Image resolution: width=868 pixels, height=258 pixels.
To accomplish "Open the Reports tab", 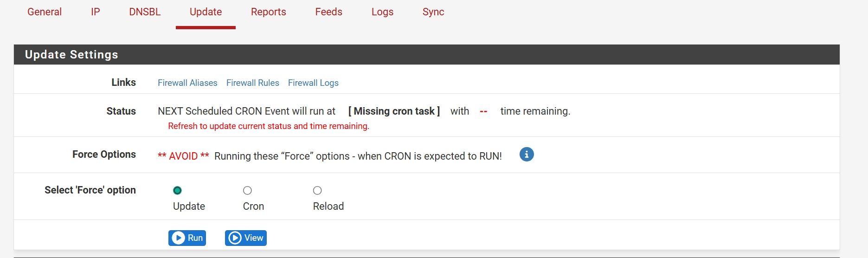I will click(268, 12).
